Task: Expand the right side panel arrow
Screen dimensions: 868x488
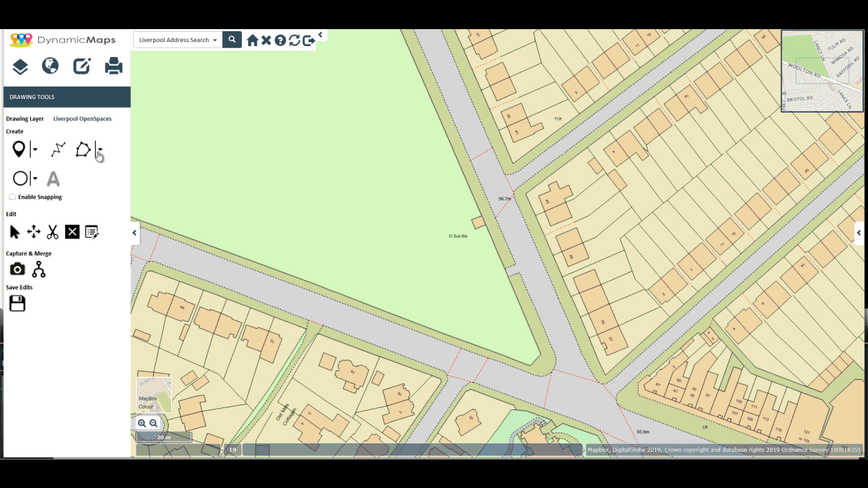Action: point(859,232)
